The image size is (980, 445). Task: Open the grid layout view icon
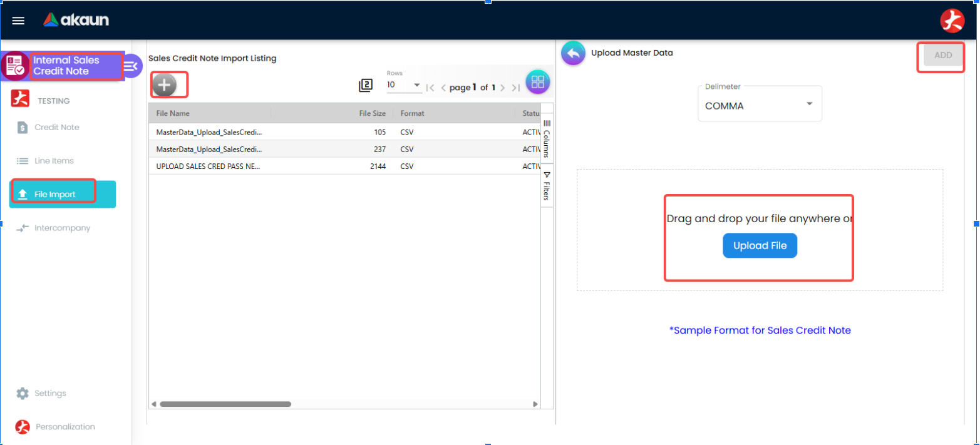click(x=537, y=81)
